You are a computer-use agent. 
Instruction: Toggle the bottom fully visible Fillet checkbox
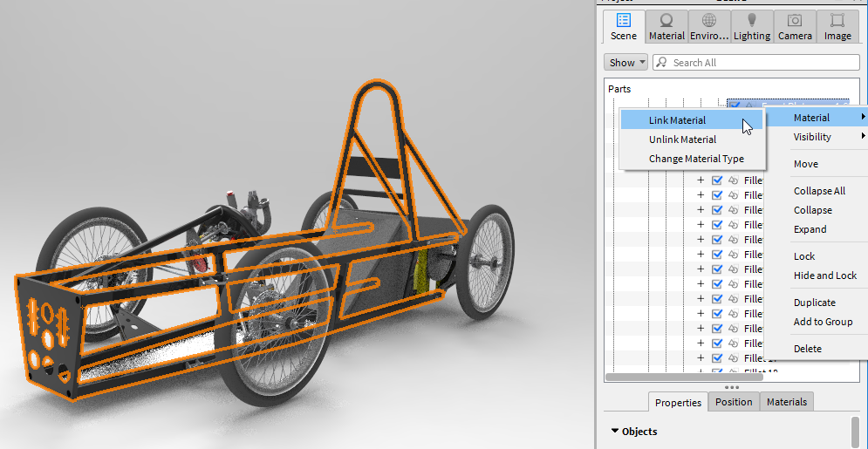pyautogui.click(x=717, y=357)
